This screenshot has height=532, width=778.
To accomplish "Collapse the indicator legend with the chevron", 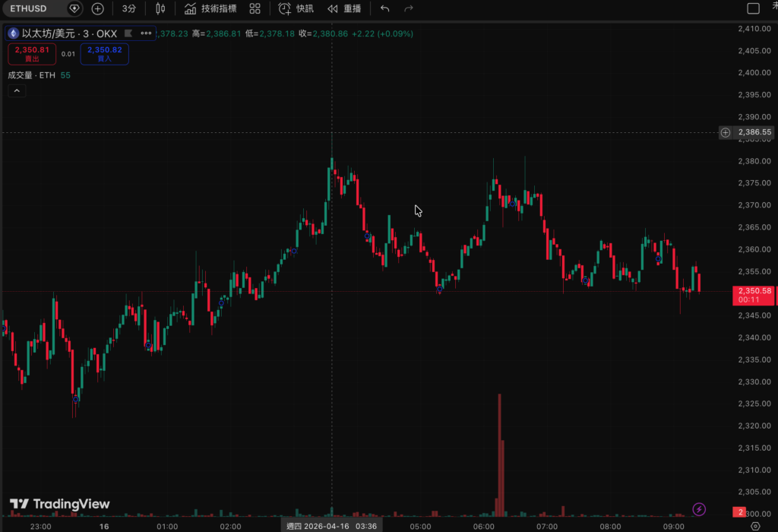I will click(17, 90).
